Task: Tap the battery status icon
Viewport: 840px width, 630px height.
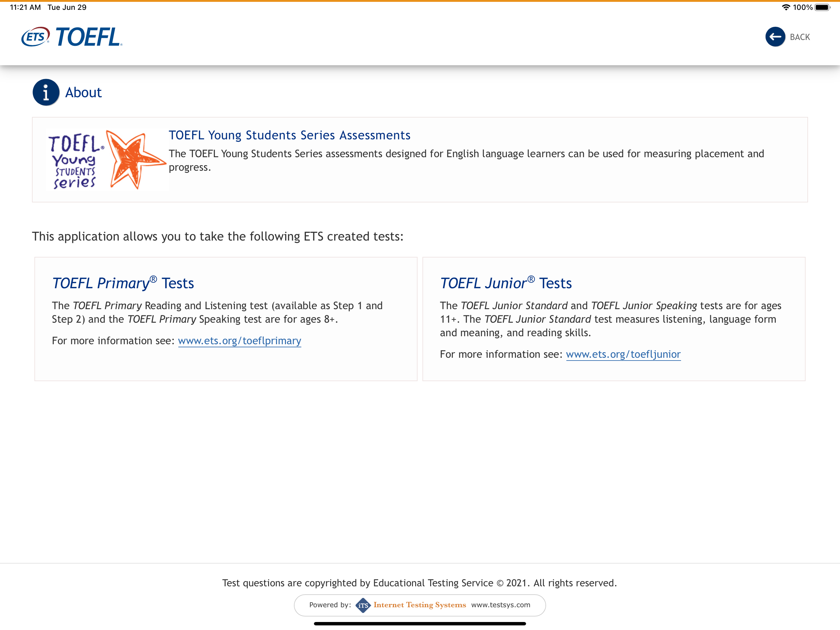Action: click(x=822, y=7)
